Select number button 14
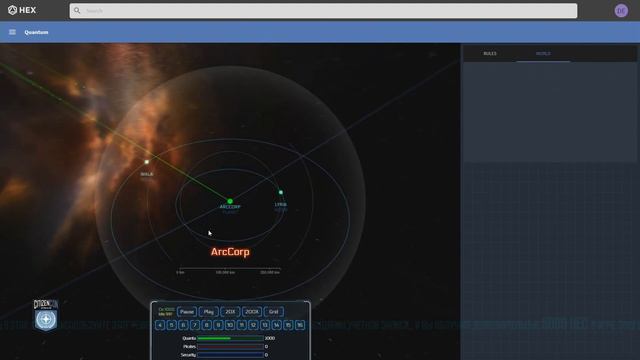This screenshot has height=360, width=640. tap(277, 325)
